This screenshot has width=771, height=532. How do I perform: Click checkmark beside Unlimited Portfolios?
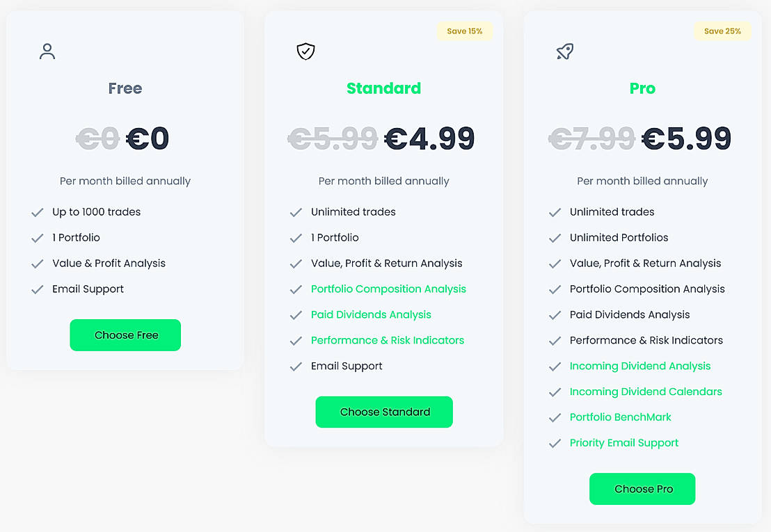[555, 238]
